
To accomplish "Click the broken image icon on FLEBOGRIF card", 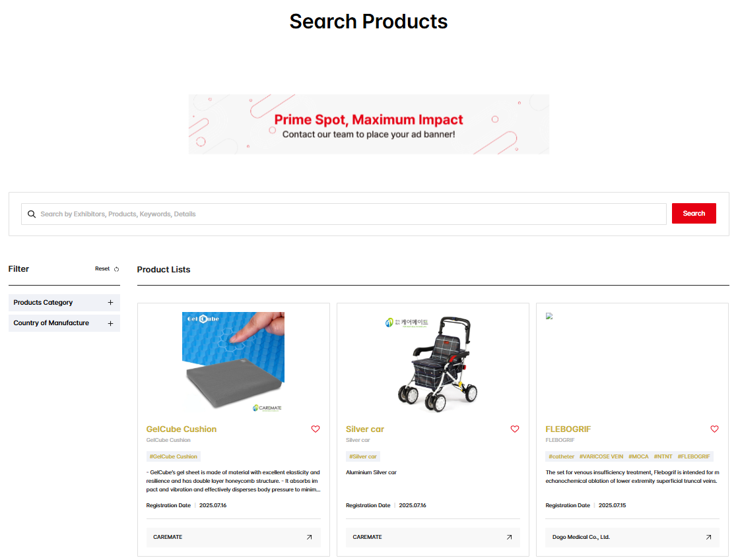I will tap(549, 316).
